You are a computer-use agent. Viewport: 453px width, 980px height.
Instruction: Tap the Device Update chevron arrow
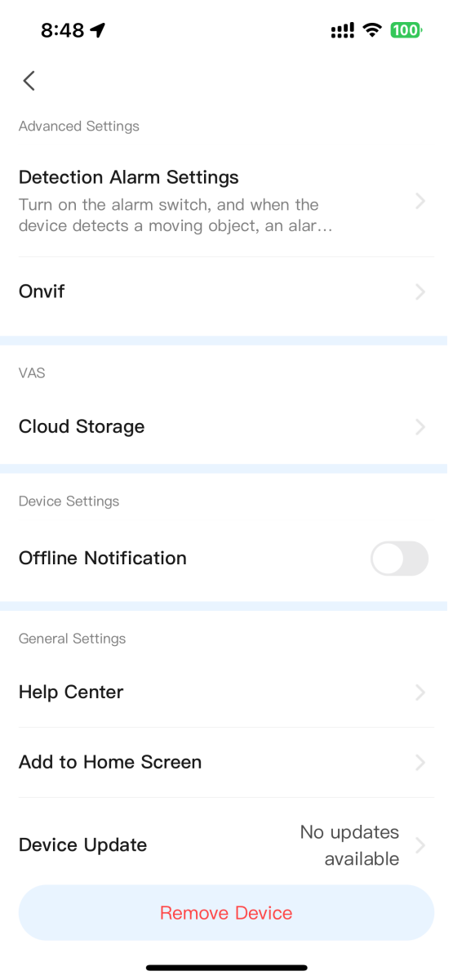click(420, 845)
